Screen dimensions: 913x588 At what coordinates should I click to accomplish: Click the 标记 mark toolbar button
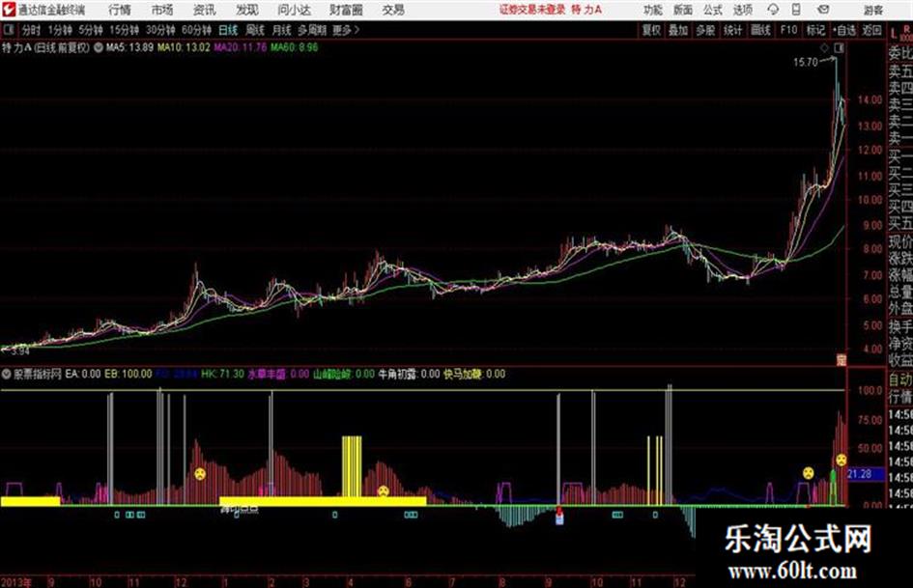pyautogui.click(x=815, y=30)
